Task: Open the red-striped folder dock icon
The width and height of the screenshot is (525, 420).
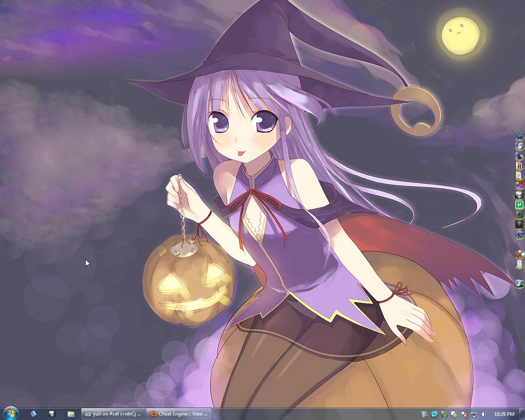Action: [x=520, y=166]
